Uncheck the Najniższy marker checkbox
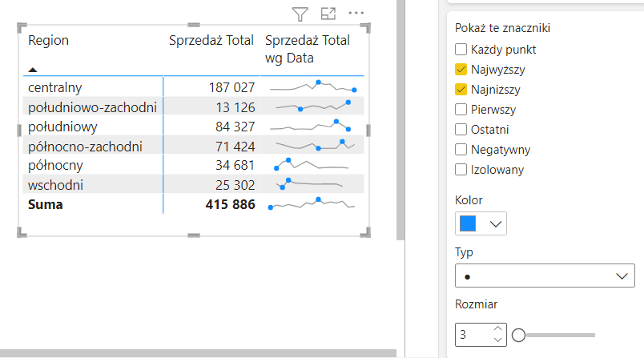The width and height of the screenshot is (644, 358). coord(461,90)
